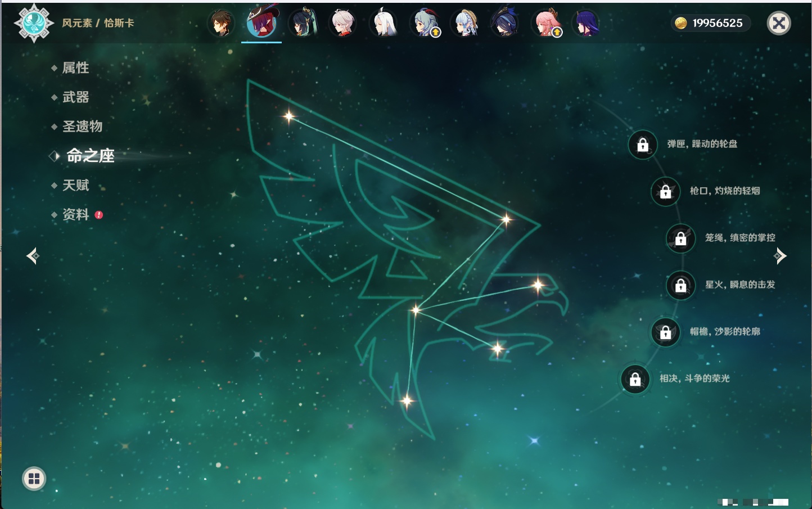
Task: Click the lock icon for 弹匣, 躁动的轮盘
Action: (643, 145)
